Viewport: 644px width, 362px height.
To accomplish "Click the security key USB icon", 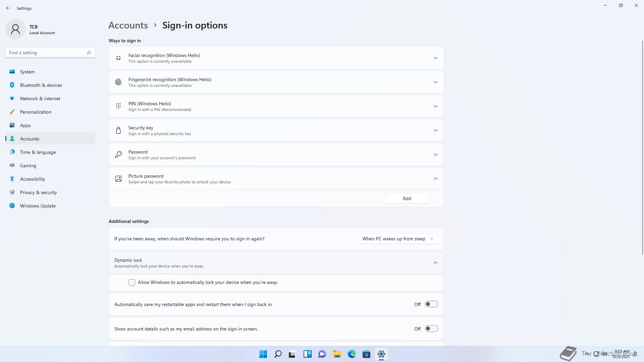I will point(118,130).
